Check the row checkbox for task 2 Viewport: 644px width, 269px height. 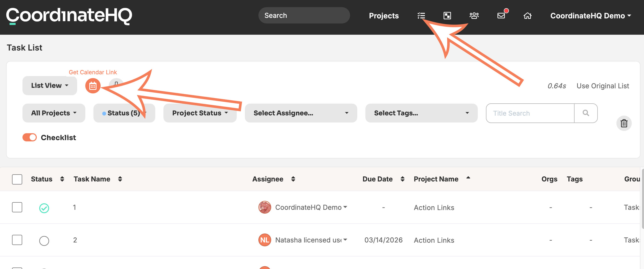coord(17,240)
